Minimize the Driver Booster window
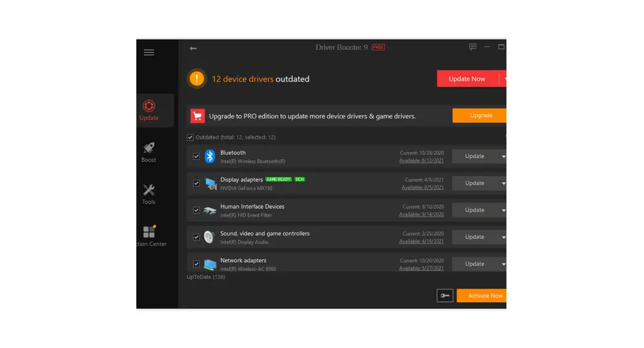 pos(487,47)
